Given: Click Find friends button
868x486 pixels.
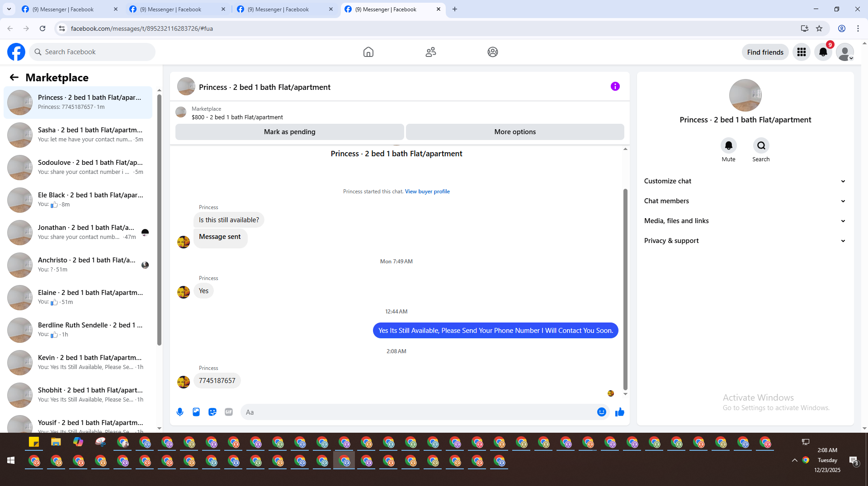Looking at the screenshot, I should (765, 52).
